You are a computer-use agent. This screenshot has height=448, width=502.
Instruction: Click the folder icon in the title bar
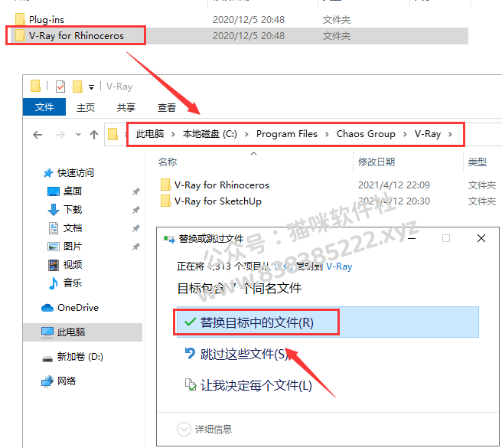coord(35,86)
